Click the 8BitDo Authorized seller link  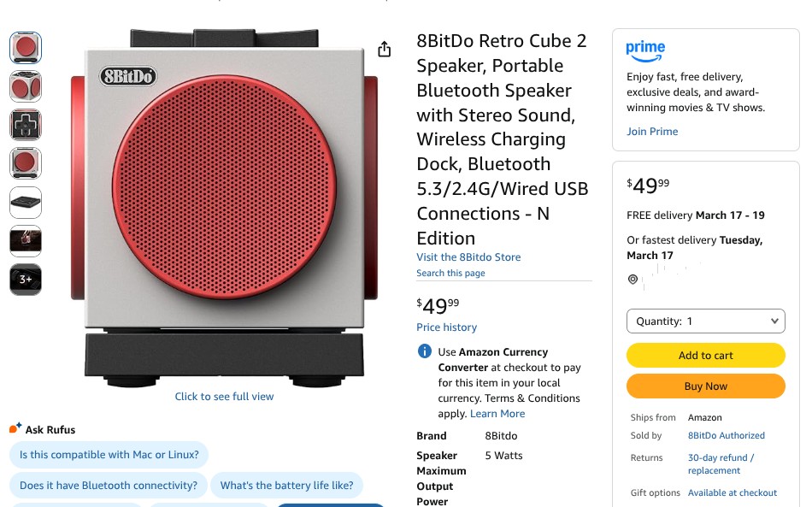tap(726, 435)
